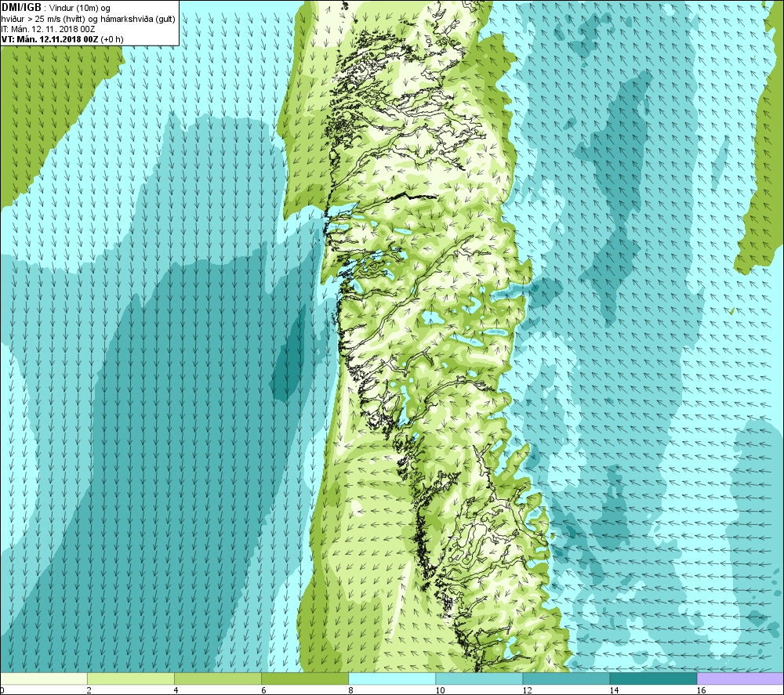Click the legend scale label '16'
784x695 pixels.
tap(701, 690)
